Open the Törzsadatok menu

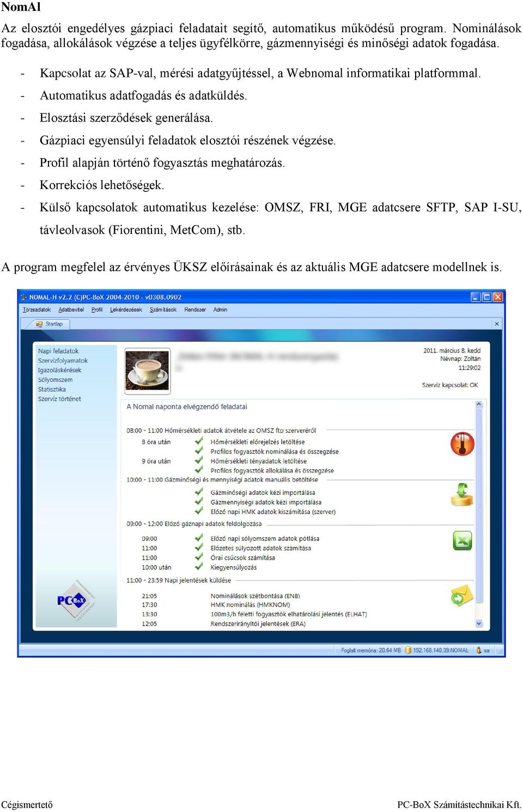click(x=37, y=310)
